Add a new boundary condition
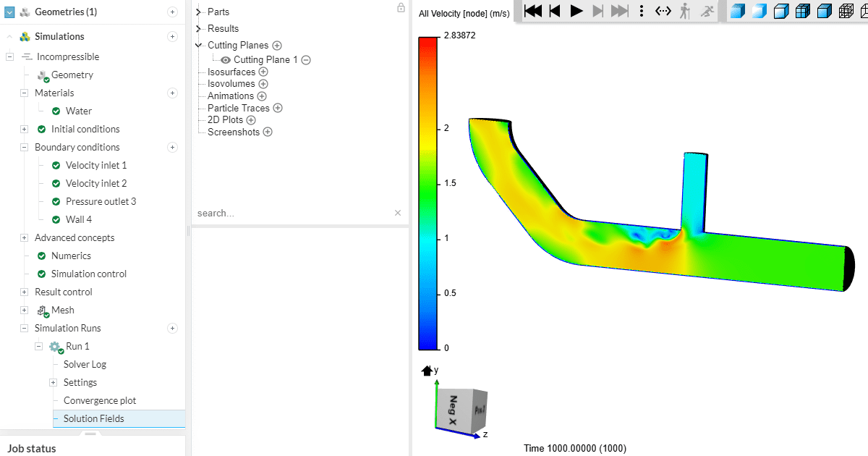Viewport: 868px width, 456px height. coord(172,147)
